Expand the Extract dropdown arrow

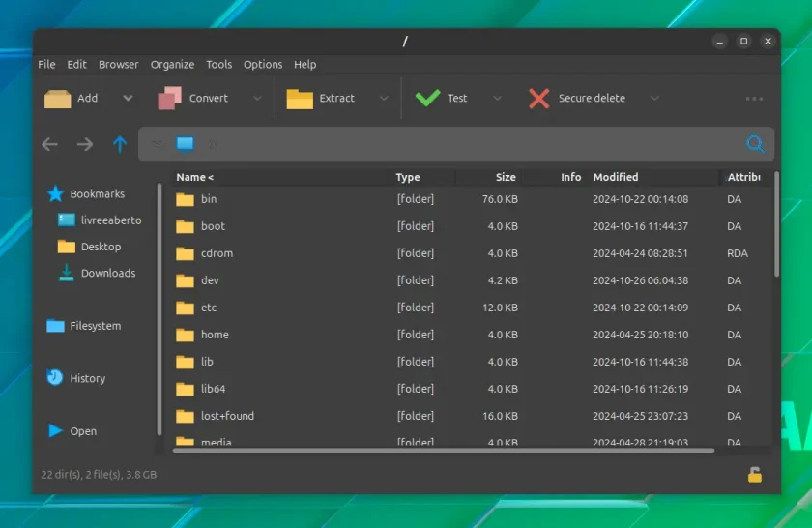click(384, 98)
